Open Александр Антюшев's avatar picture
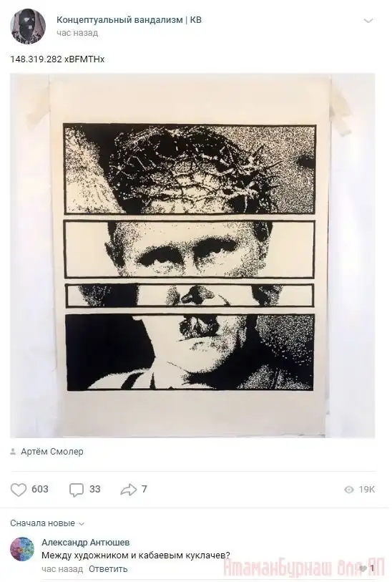The image size is (392, 582). tap(22, 549)
